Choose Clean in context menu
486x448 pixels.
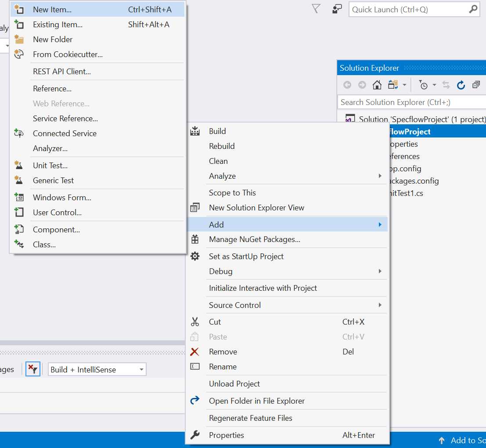(x=287, y=161)
